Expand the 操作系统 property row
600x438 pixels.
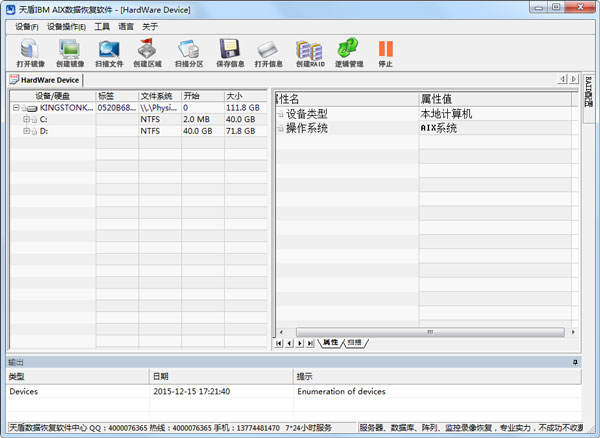coord(280,128)
